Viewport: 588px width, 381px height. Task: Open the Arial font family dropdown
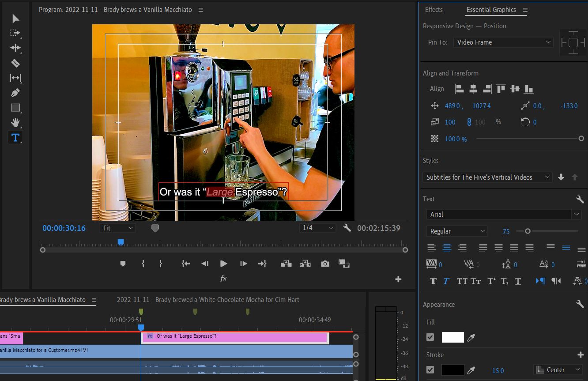(x=504, y=214)
